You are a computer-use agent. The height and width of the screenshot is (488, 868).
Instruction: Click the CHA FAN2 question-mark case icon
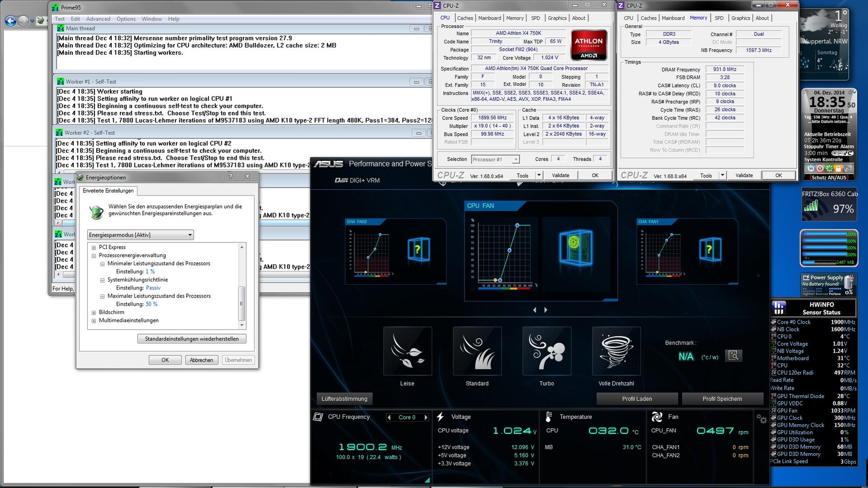[418, 249]
